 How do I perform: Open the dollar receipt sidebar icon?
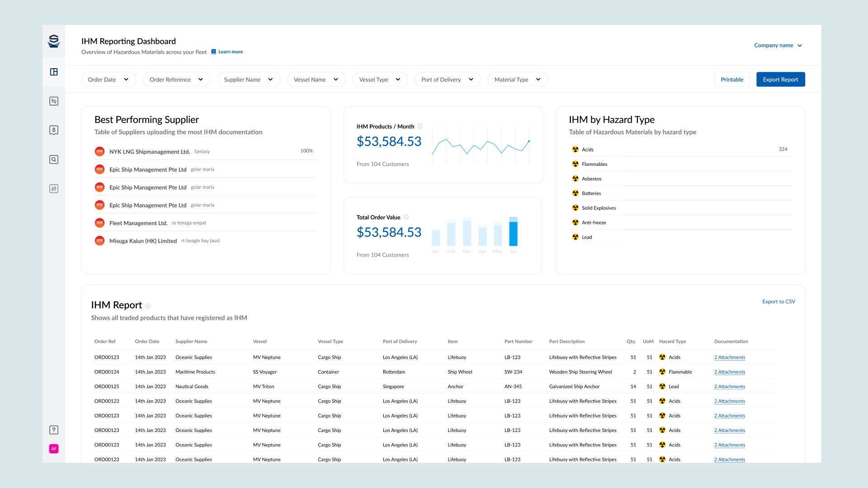tap(54, 130)
